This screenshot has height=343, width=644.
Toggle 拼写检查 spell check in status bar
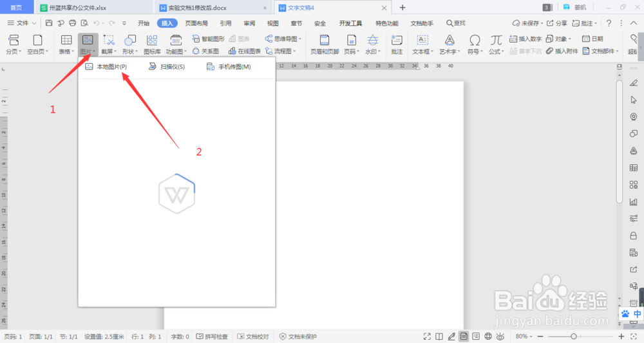(x=211, y=337)
